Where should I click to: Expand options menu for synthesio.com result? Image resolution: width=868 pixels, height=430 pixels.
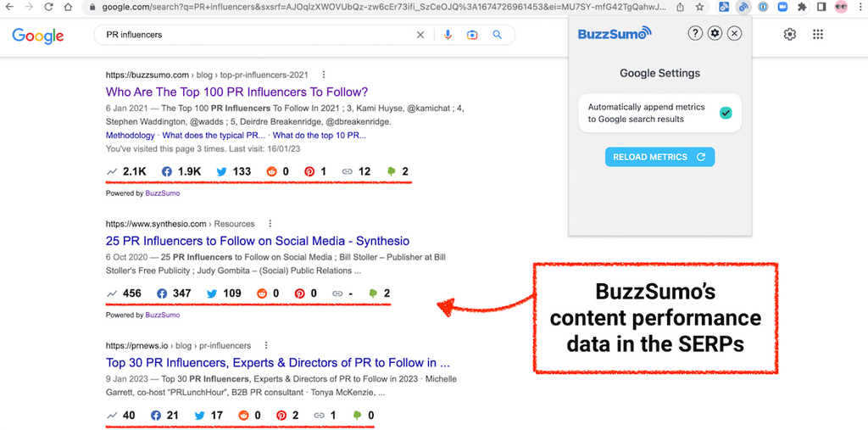click(x=267, y=224)
